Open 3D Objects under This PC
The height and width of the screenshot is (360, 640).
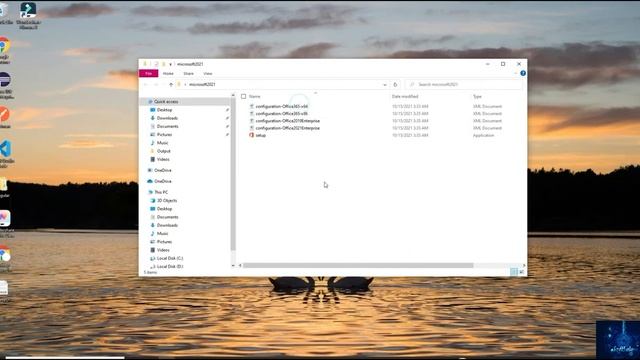tap(167, 201)
